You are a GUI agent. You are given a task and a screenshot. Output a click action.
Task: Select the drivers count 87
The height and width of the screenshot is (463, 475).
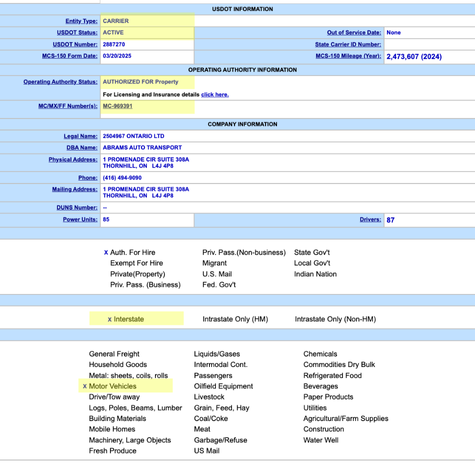pos(390,220)
